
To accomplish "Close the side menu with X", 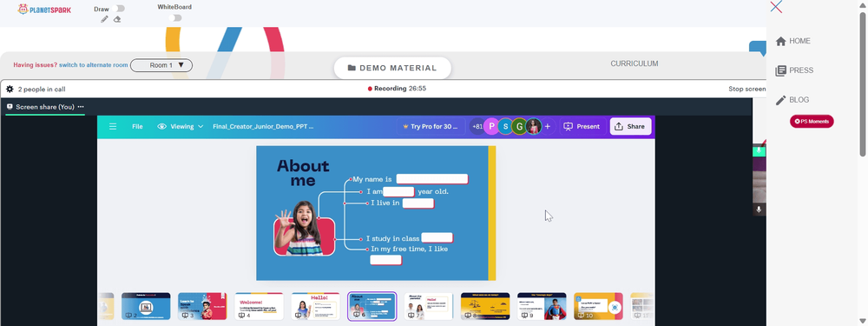I will (776, 7).
